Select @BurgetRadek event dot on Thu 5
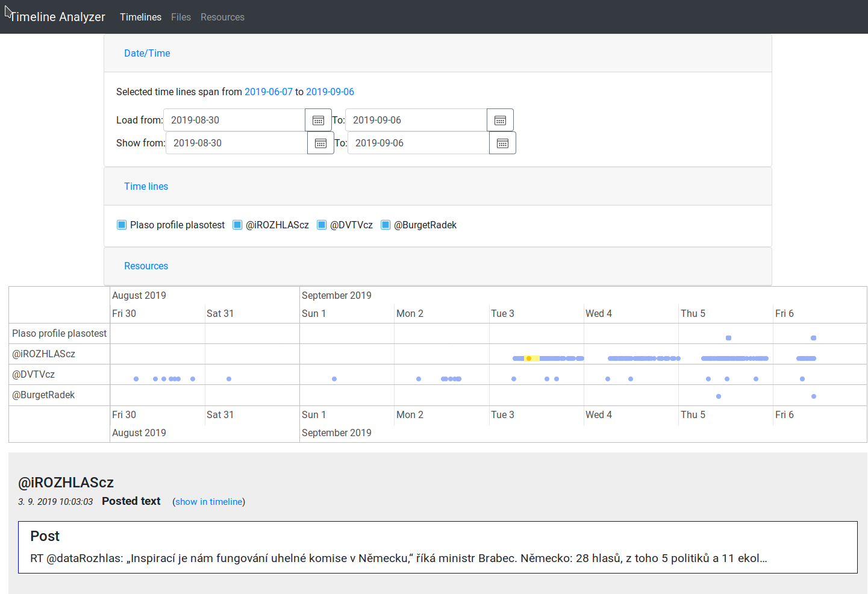The width and height of the screenshot is (868, 594). (719, 396)
